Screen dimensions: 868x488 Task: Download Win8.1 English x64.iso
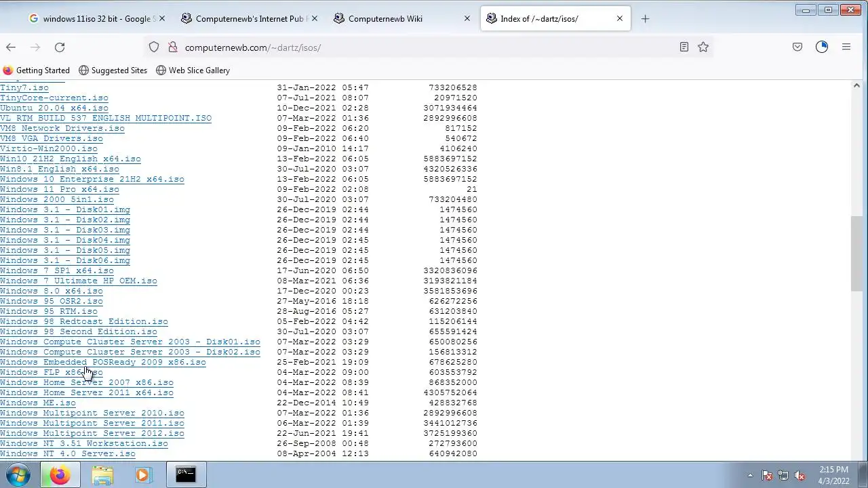tap(60, 169)
